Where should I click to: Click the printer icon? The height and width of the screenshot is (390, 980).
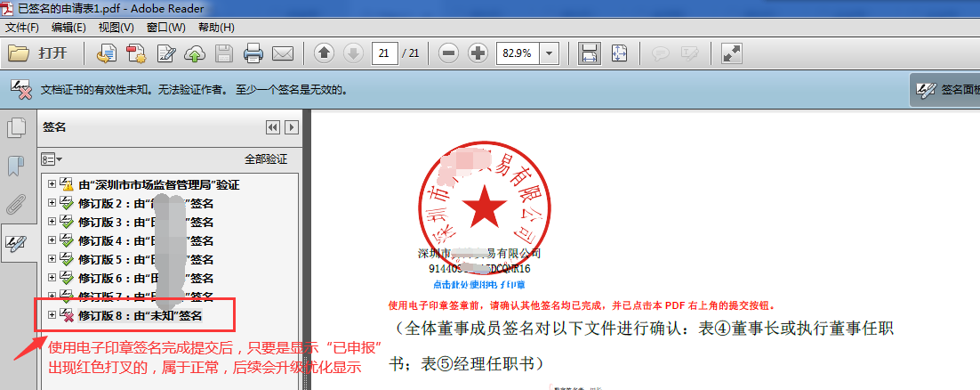tap(253, 53)
